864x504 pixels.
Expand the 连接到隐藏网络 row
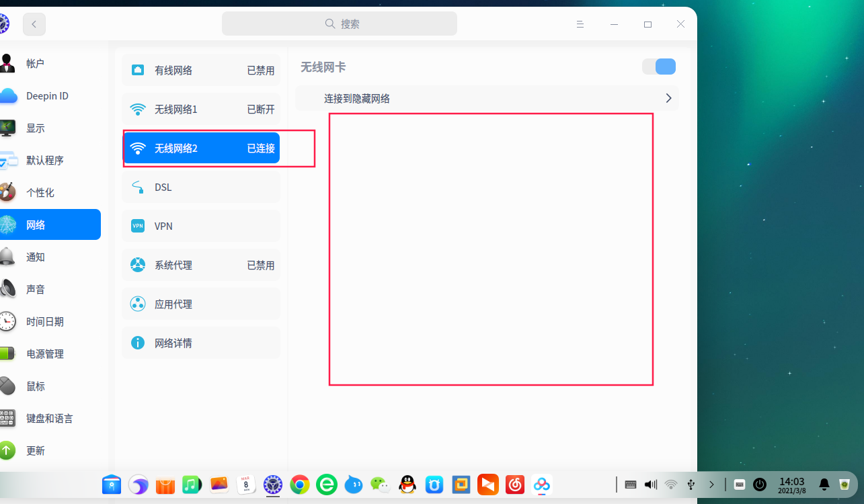[487, 98]
